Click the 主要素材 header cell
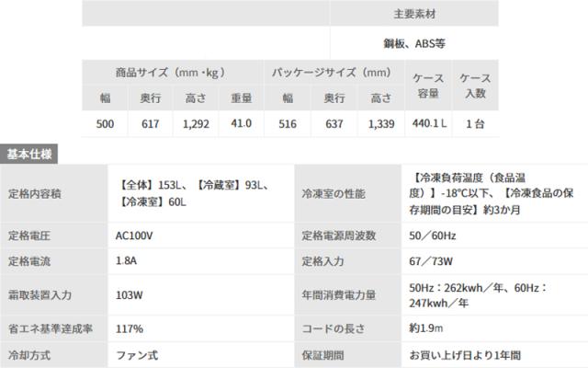588x368 pixels. coord(414,15)
